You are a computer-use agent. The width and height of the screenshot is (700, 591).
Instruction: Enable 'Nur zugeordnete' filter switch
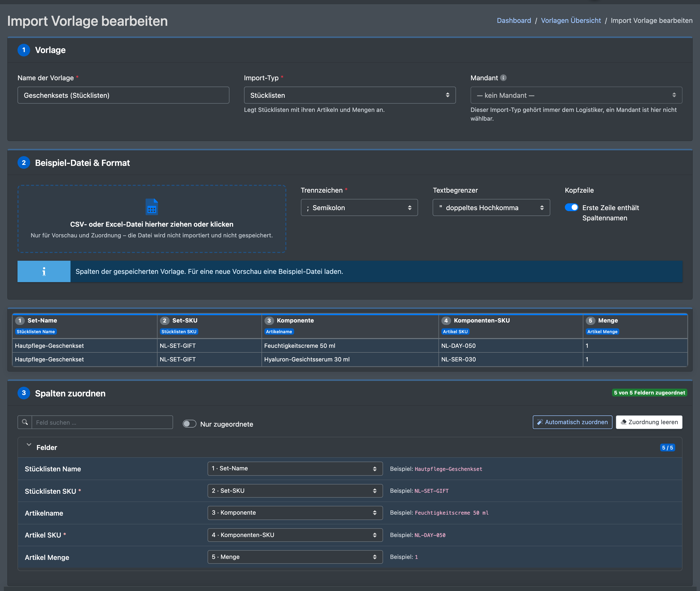[190, 424]
